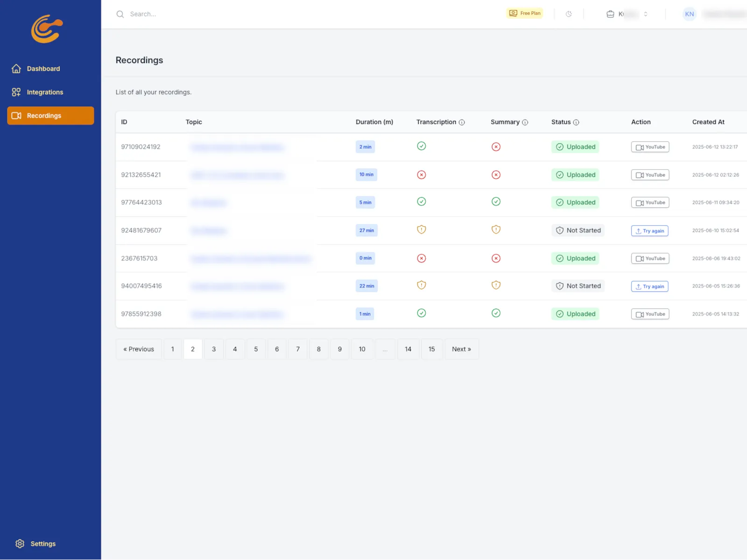747x560 pixels.
Task: Open blurred topic link for 2367615703
Action: click(251, 259)
